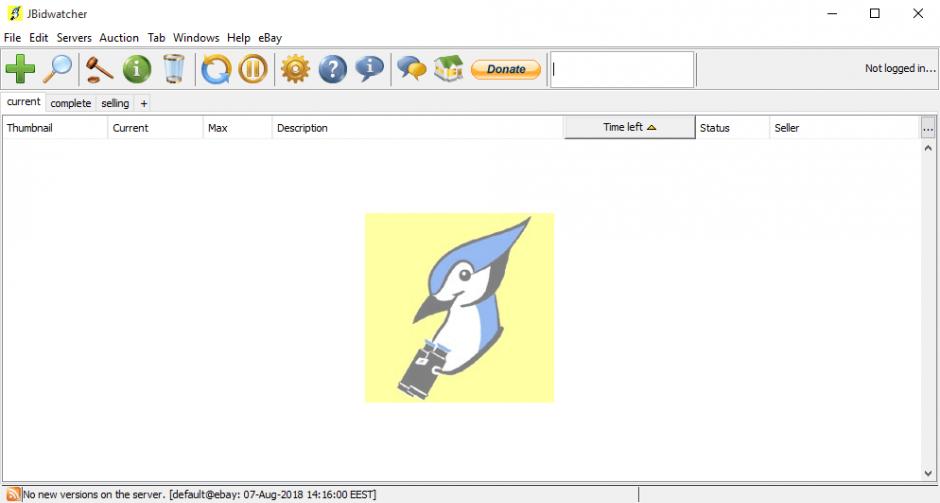Screen dimensions: 940x503
Task: Click the blue jay logo image
Action: [x=460, y=308]
